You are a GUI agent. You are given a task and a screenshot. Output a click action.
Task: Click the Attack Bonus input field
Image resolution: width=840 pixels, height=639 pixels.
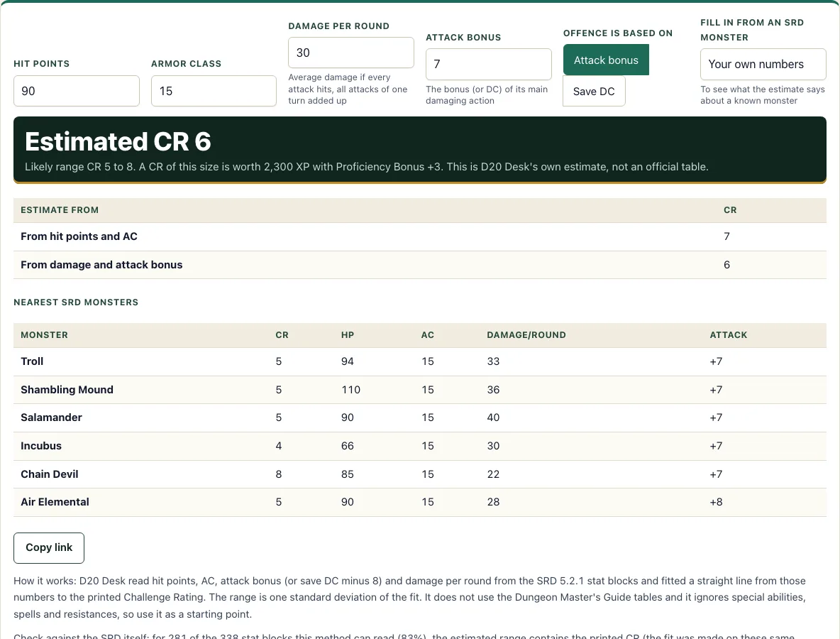click(x=489, y=65)
